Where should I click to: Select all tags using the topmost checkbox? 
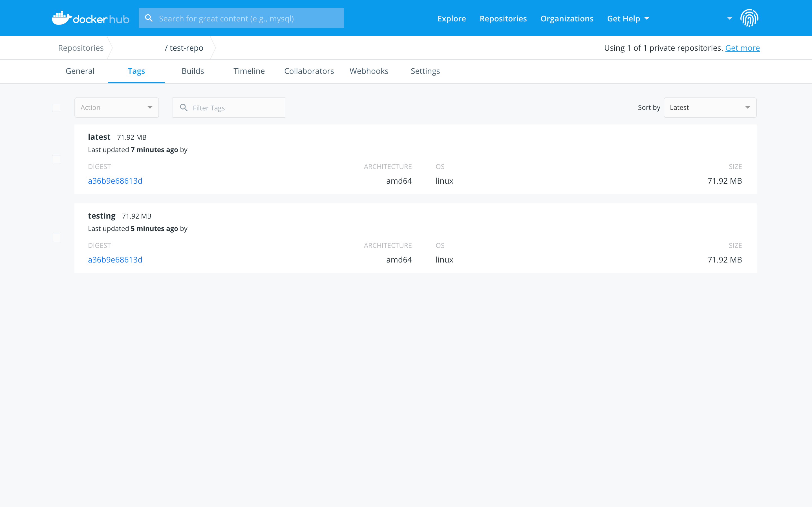tap(56, 108)
